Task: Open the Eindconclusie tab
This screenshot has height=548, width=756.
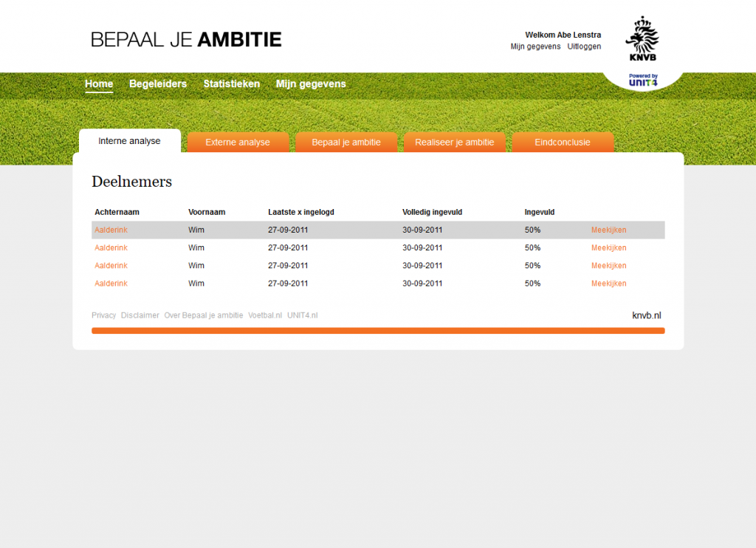Action: point(563,143)
